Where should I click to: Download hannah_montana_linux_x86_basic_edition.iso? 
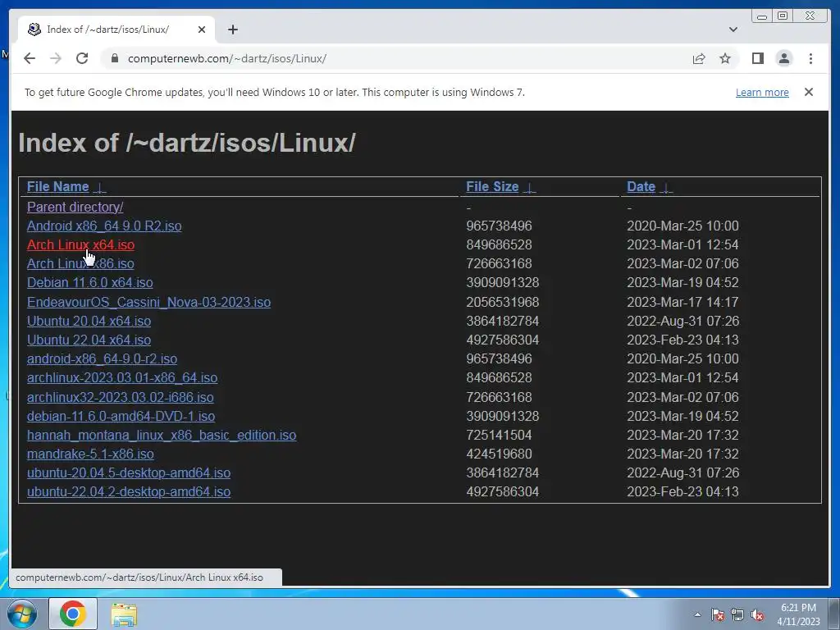pyautogui.click(x=162, y=435)
